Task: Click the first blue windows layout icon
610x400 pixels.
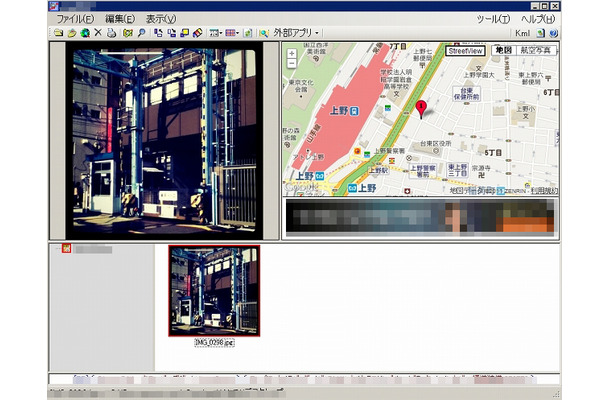Action: (x=158, y=33)
